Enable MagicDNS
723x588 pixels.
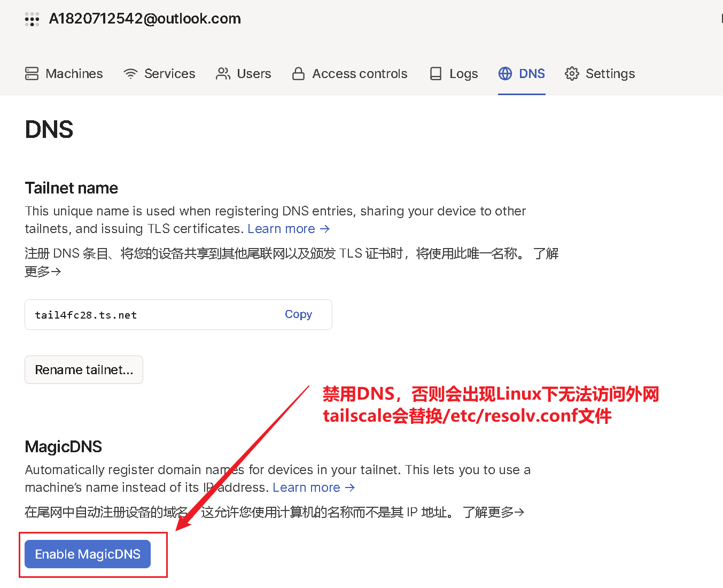click(88, 554)
